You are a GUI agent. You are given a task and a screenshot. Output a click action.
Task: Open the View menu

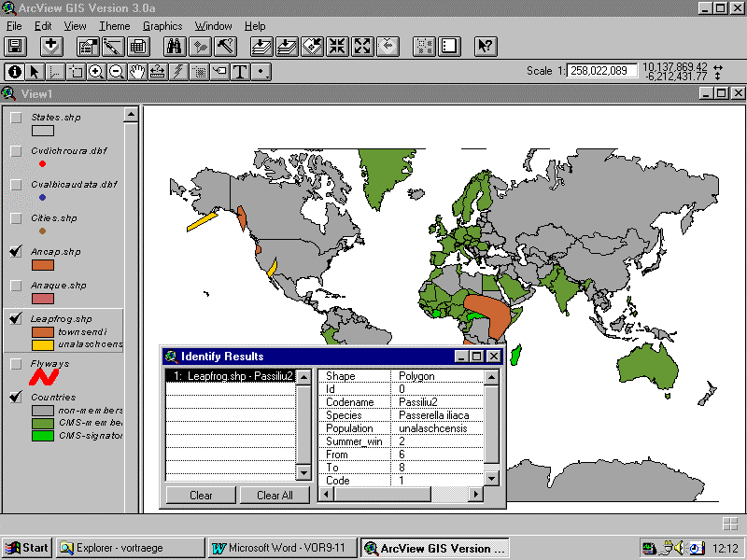(x=76, y=26)
